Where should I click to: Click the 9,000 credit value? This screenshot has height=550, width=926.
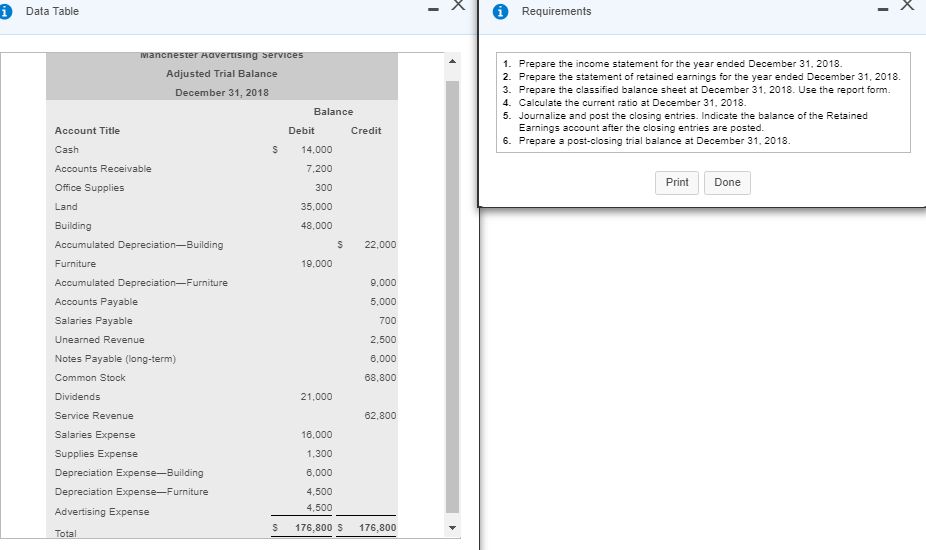point(383,283)
